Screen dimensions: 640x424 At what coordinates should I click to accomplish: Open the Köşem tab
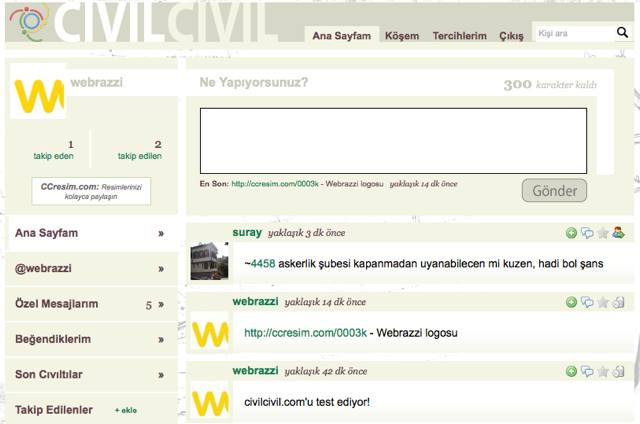[x=402, y=36]
